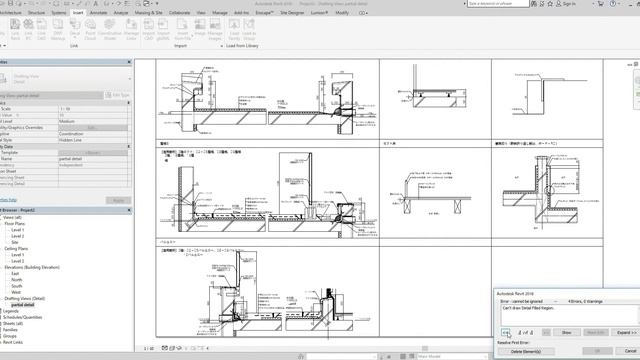Collapse the Graphics properties section

pos(129,103)
